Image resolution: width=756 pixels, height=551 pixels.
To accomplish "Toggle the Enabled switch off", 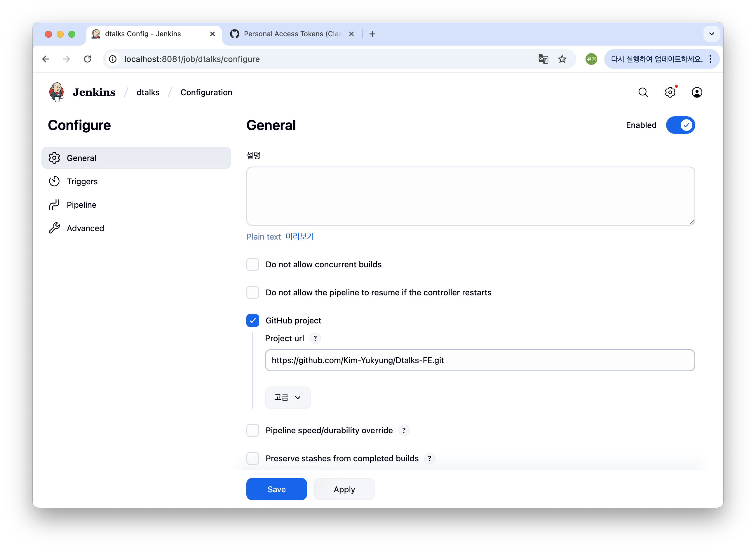I will pos(680,125).
